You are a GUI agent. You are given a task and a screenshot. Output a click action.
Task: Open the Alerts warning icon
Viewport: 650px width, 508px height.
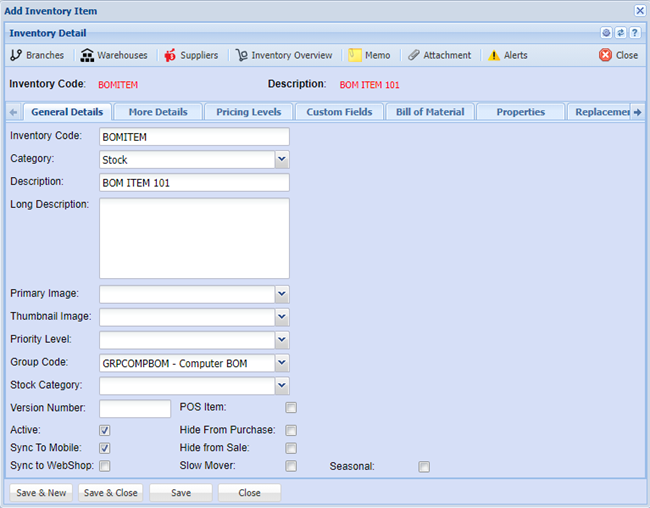point(494,55)
